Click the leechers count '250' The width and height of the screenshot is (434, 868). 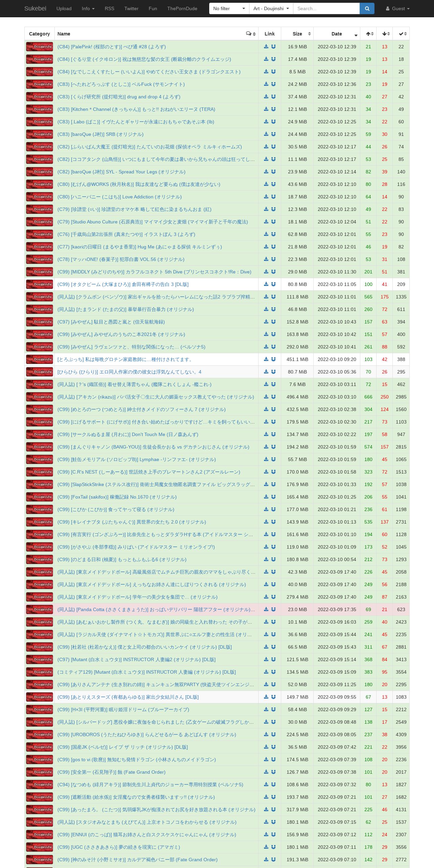[385, 397]
